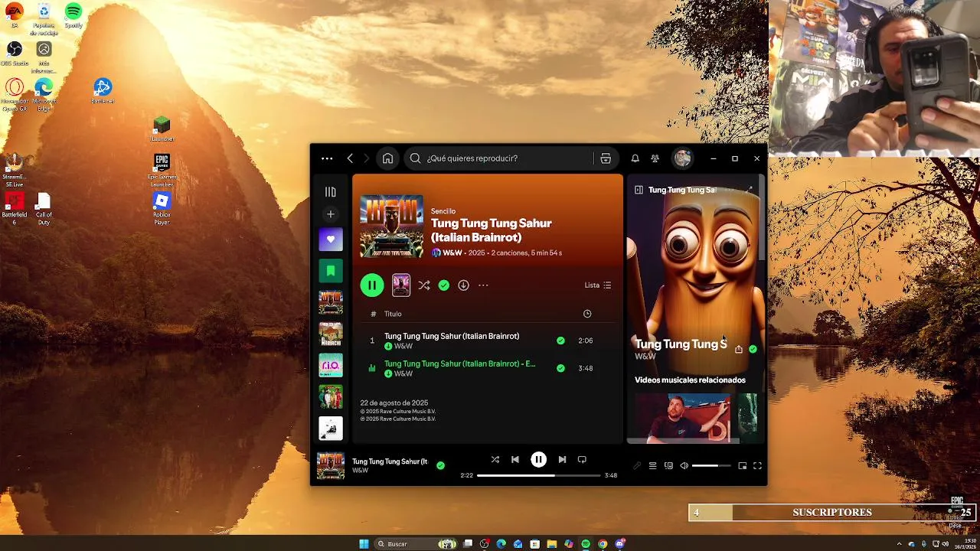980x551 pixels.
Task: Open the three-dot Spotify menu at top left
Action: pyautogui.click(x=327, y=158)
